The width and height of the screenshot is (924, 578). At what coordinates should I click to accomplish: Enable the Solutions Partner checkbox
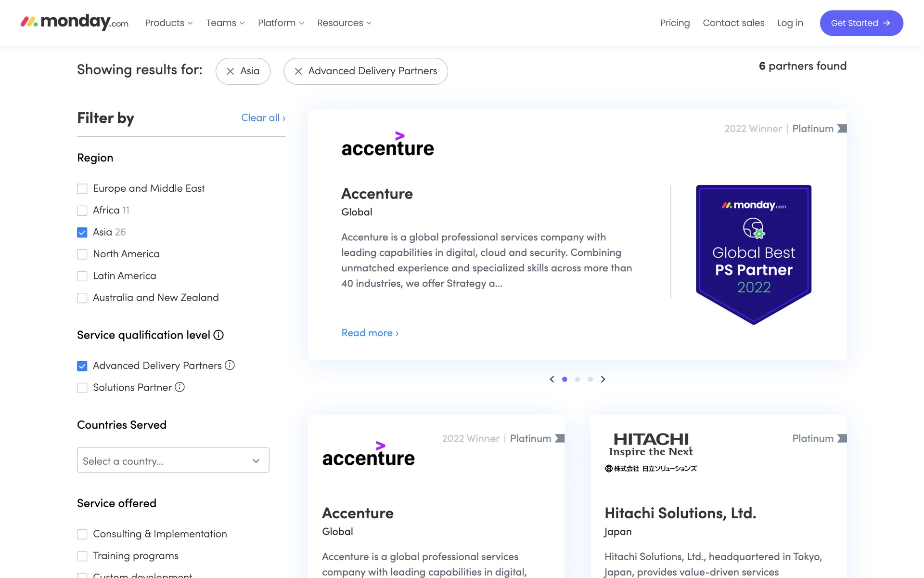click(82, 388)
